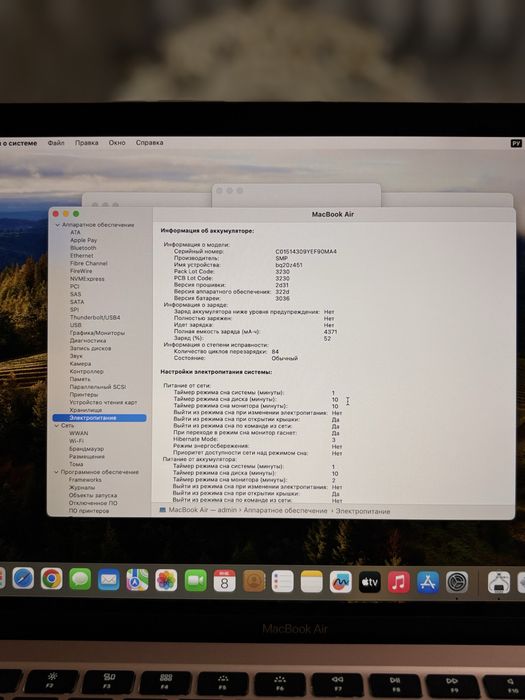Select Thunderbolt/USB4 in the sidebar
The height and width of the screenshot is (700, 525).
[x=95, y=317]
